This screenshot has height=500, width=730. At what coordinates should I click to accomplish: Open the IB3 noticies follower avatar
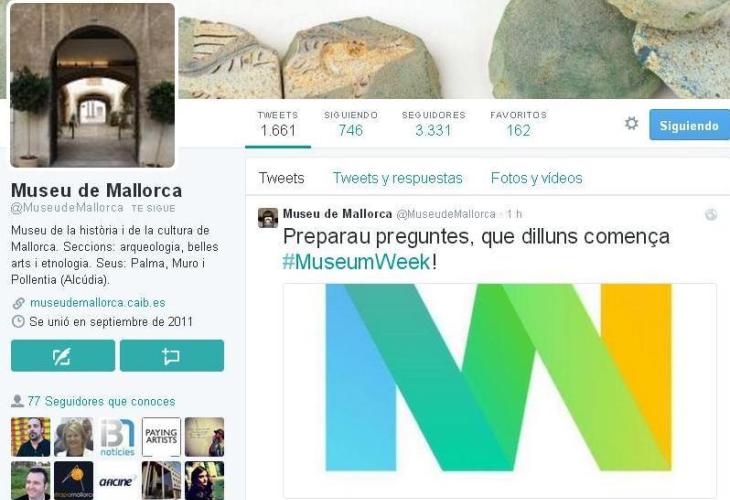(118, 437)
